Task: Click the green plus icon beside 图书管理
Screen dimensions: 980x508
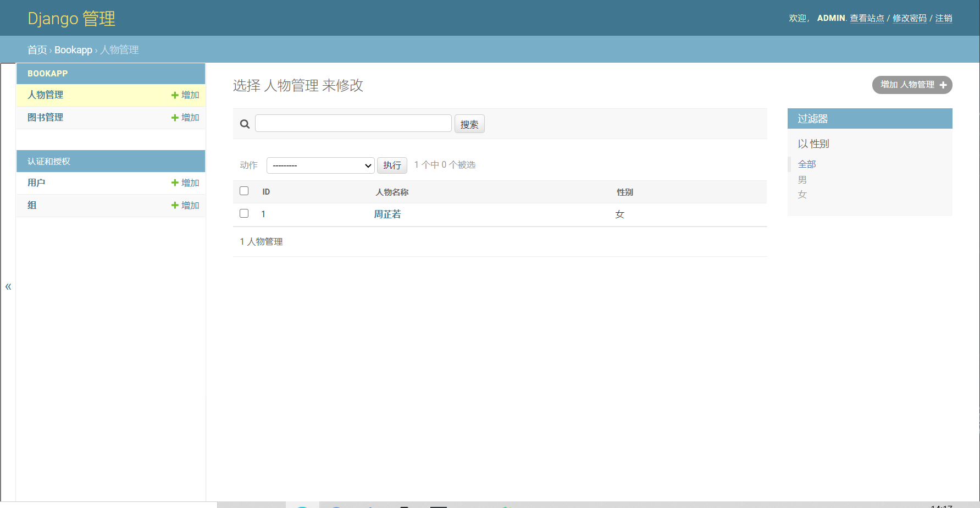Action: coord(175,118)
